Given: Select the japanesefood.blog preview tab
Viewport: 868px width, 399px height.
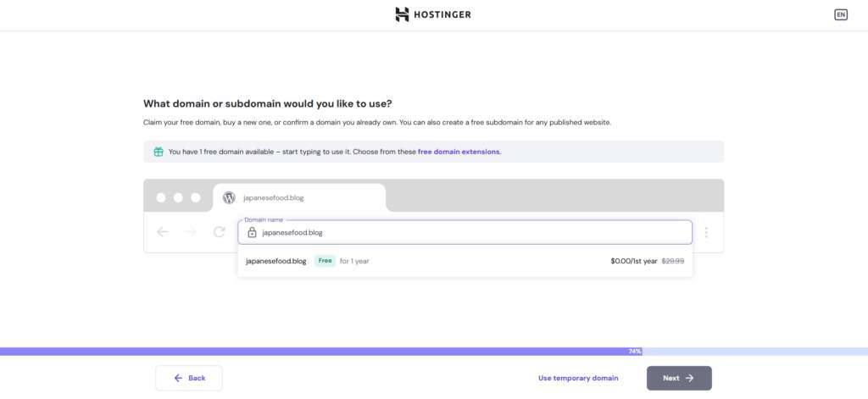Looking at the screenshot, I should pyautogui.click(x=299, y=197).
